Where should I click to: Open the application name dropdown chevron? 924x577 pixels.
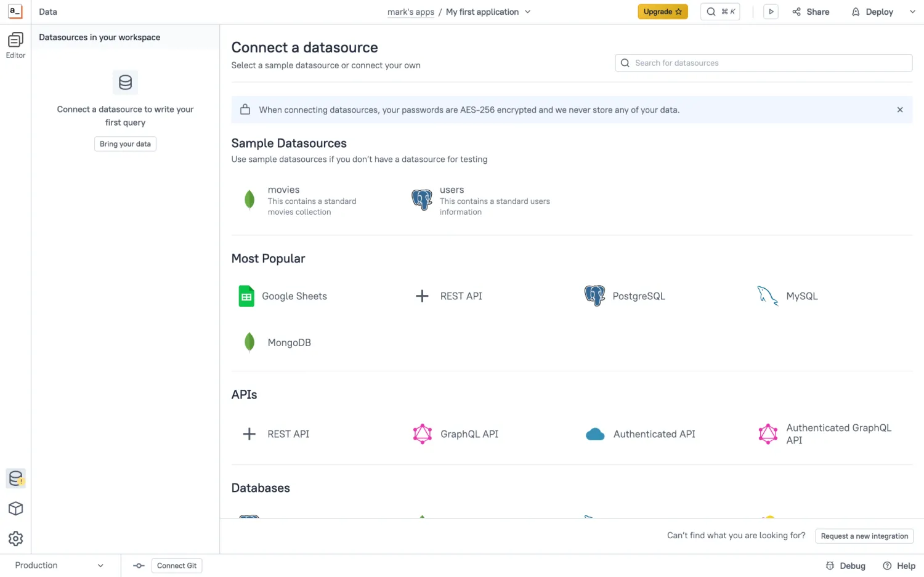(x=528, y=12)
